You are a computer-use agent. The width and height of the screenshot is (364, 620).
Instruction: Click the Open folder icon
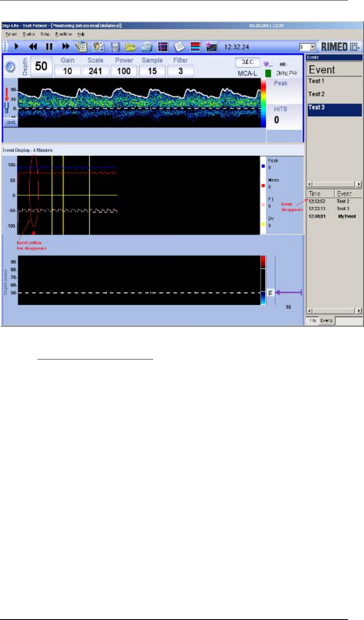[x=131, y=47]
